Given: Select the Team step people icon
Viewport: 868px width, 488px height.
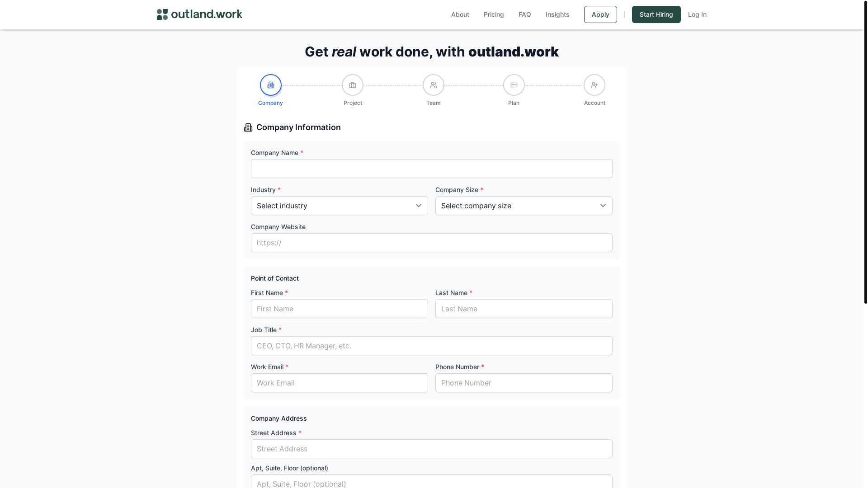Looking at the screenshot, I should click(434, 85).
